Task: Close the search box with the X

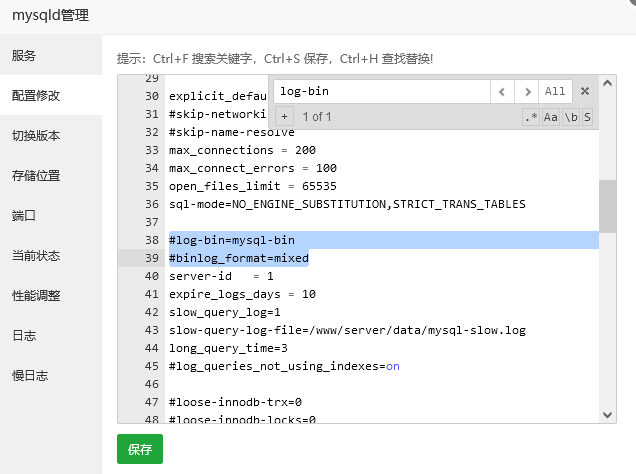Action: coord(584,91)
